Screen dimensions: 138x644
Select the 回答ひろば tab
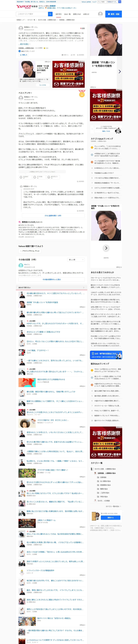[x=77, y=14]
